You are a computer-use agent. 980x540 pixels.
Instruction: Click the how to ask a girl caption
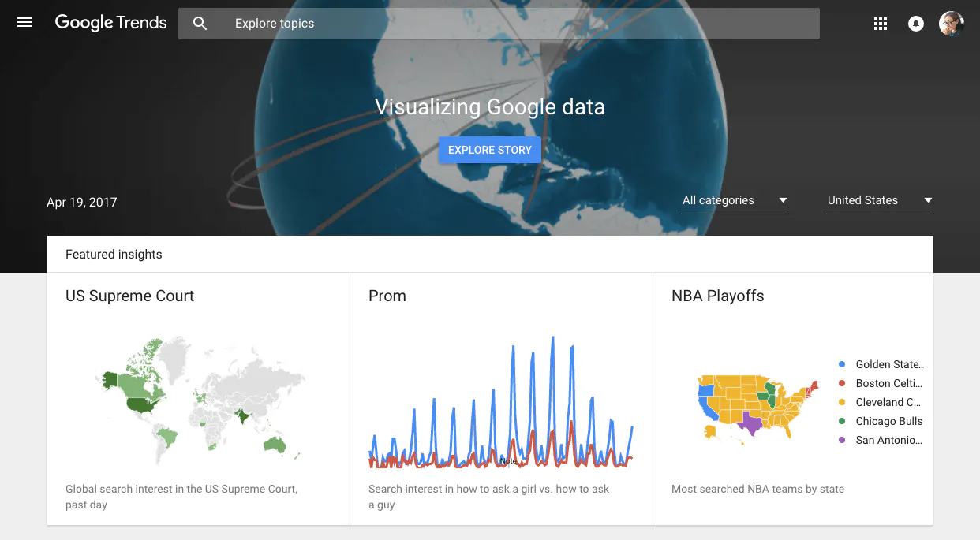489,497
